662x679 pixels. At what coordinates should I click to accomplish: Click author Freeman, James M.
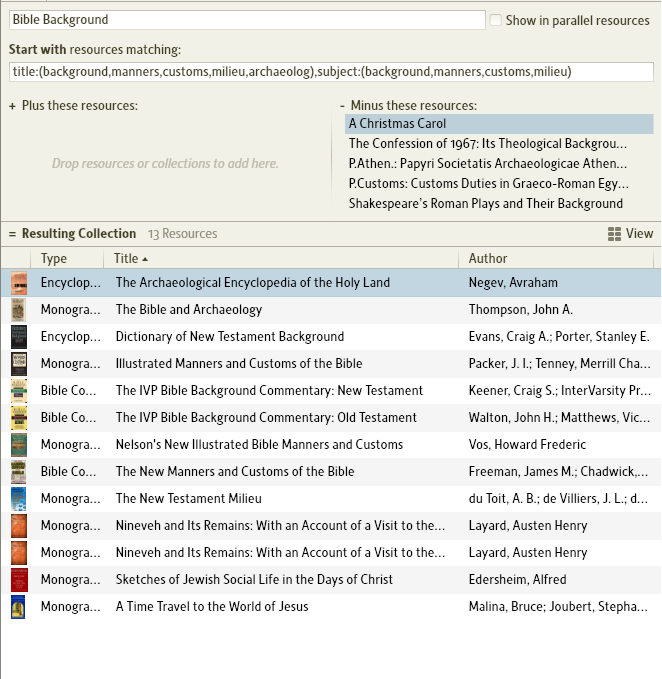(558, 472)
